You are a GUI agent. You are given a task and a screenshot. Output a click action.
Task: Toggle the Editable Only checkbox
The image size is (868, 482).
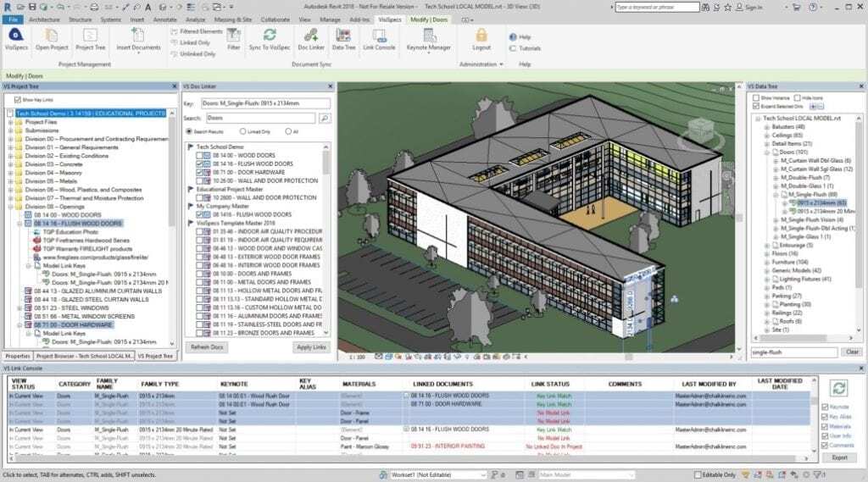tap(698, 475)
